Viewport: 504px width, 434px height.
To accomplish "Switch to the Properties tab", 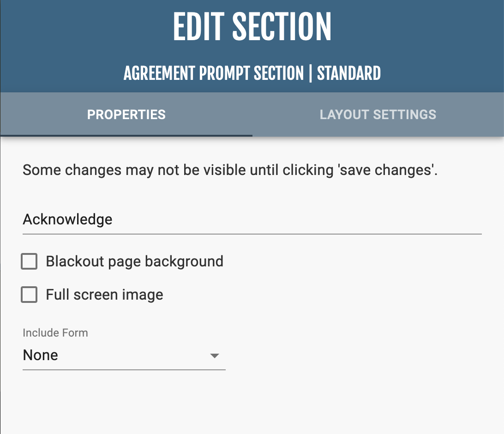I will point(126,115).
